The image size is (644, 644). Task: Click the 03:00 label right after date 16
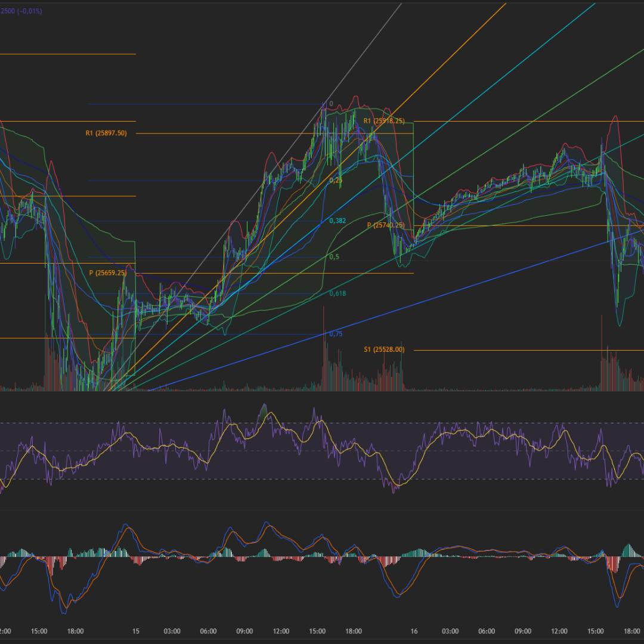[x=450, y=631]
